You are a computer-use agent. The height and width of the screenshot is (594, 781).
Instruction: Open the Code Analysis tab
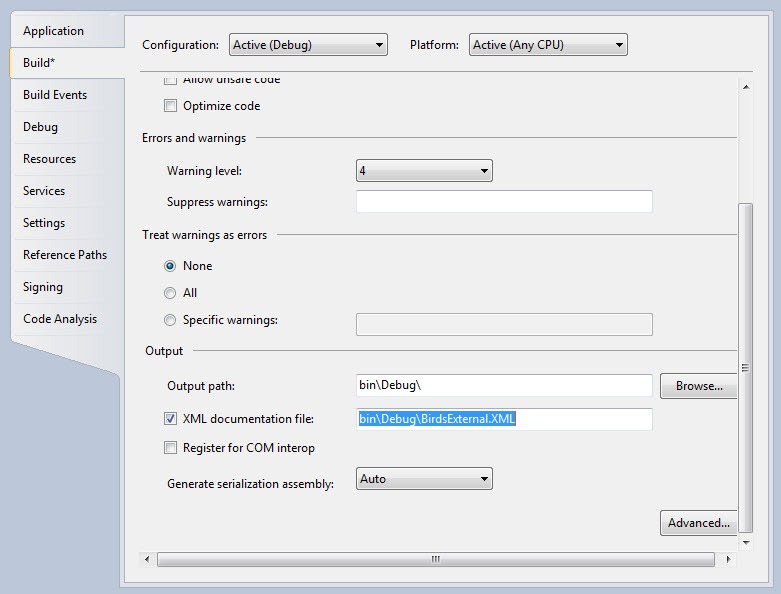click(60, 319)
